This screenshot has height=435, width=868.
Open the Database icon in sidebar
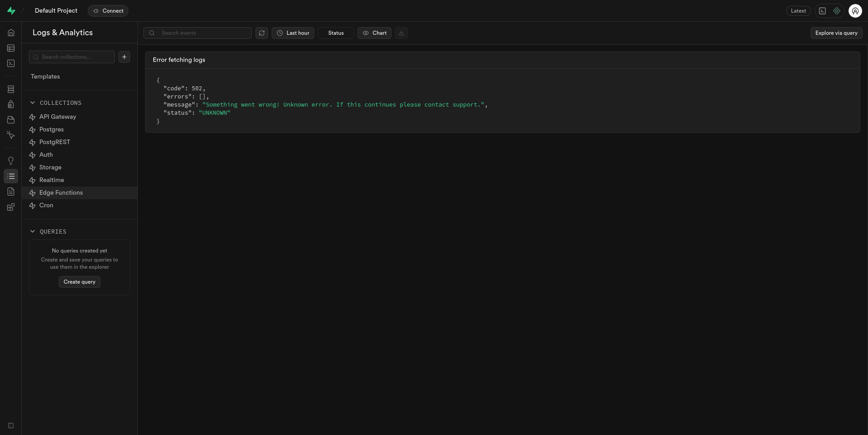coord(11,89)
